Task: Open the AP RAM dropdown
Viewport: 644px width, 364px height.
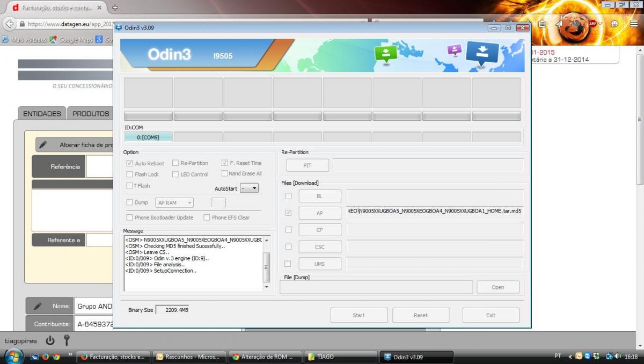Action: pyautogui.click(x=174, y=202)
